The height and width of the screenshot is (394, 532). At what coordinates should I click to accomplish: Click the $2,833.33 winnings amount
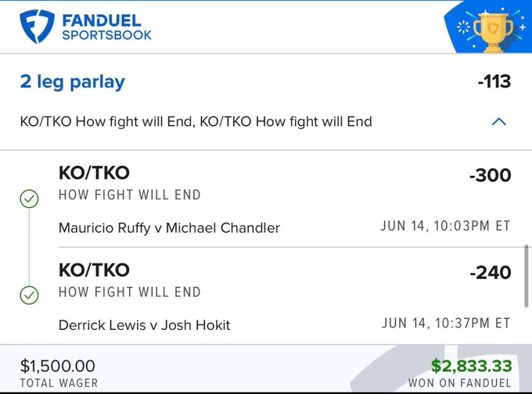471,366
